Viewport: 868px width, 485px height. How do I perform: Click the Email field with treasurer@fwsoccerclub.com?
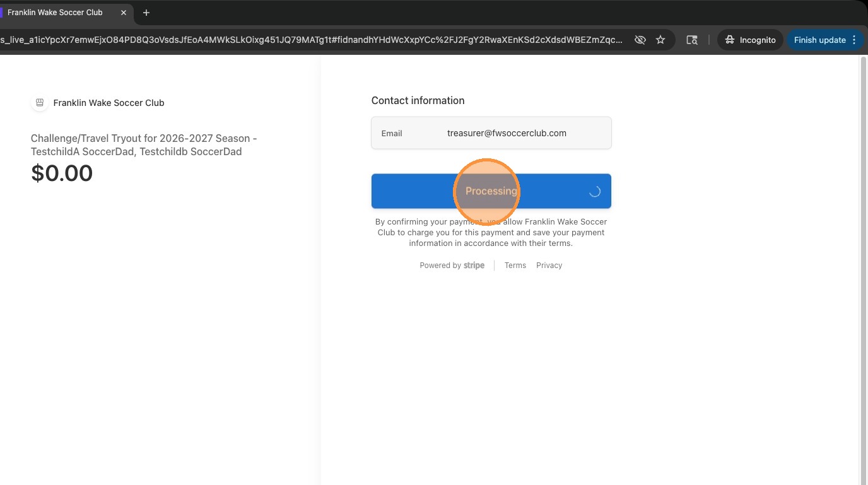pos(491,133)
